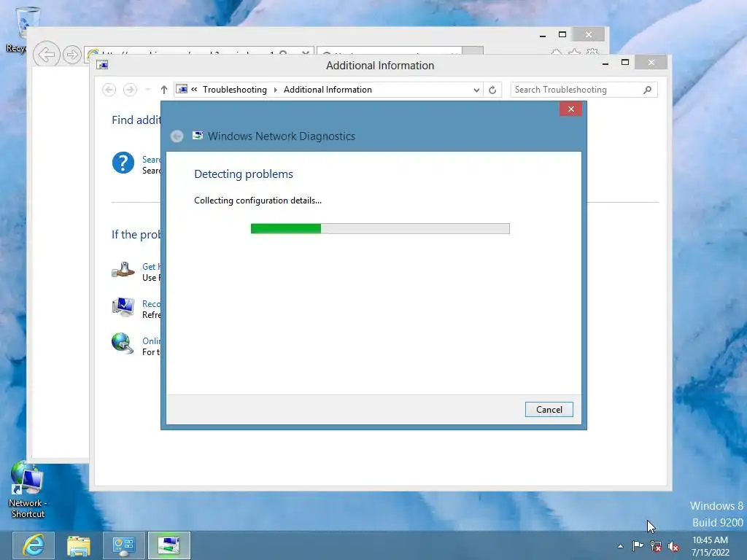This screenshot has height=560, width=747.
Task: Click the address bar control panel icon
Action: tap(182, 89)
